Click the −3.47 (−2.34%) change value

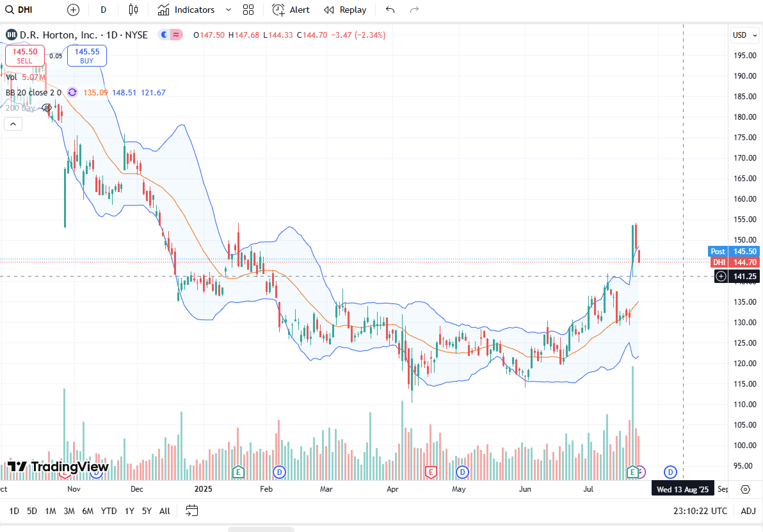(x=358, y=35)
